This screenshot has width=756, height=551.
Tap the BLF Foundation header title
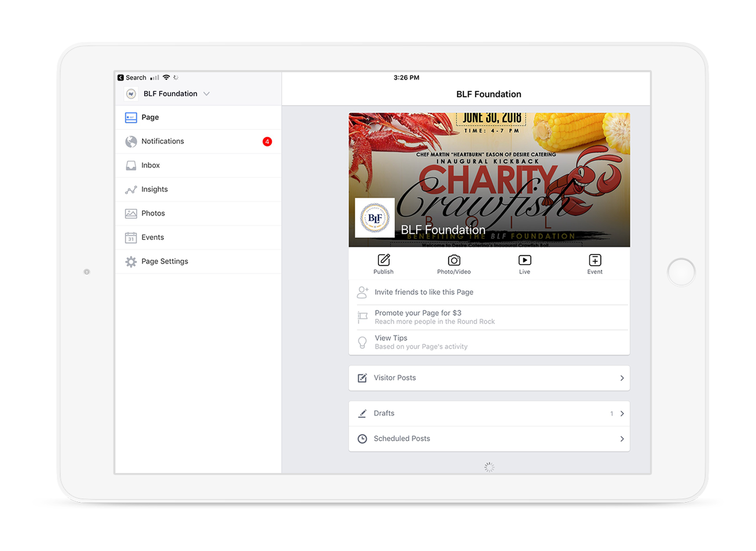point(489,94)
